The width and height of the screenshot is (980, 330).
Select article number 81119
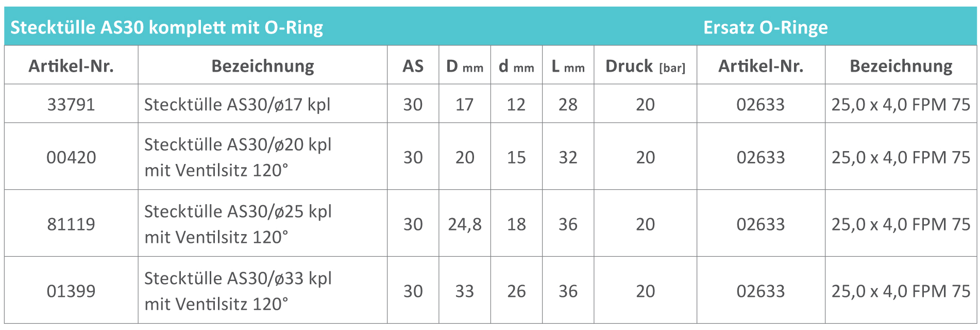tap(71, 224)
